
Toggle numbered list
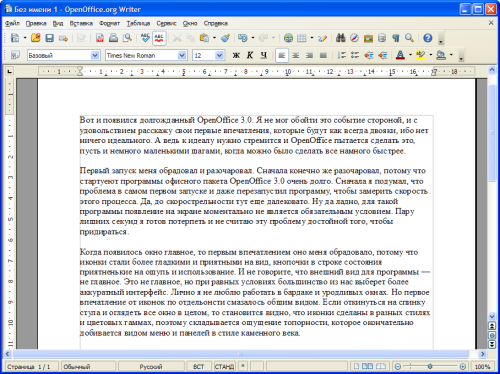341,55
